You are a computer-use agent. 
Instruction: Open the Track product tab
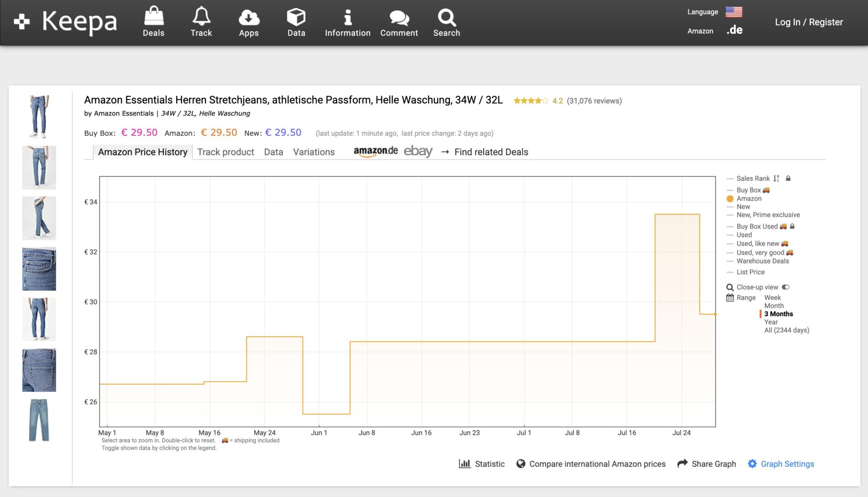click(x=225, y=152)
